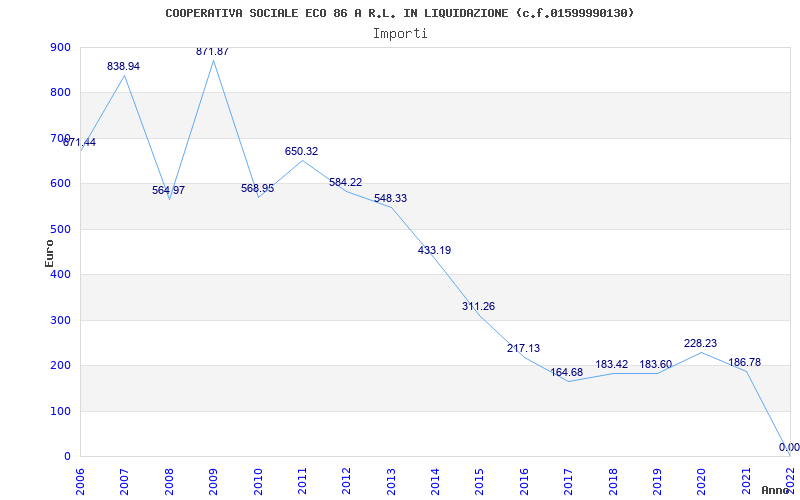Select the 433.19 data point label

[434, 250]
